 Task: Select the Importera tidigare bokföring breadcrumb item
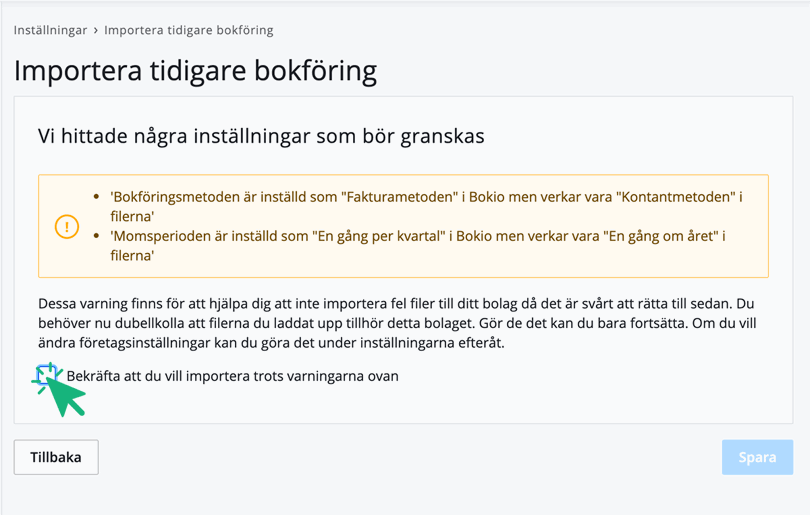point(188,30)
